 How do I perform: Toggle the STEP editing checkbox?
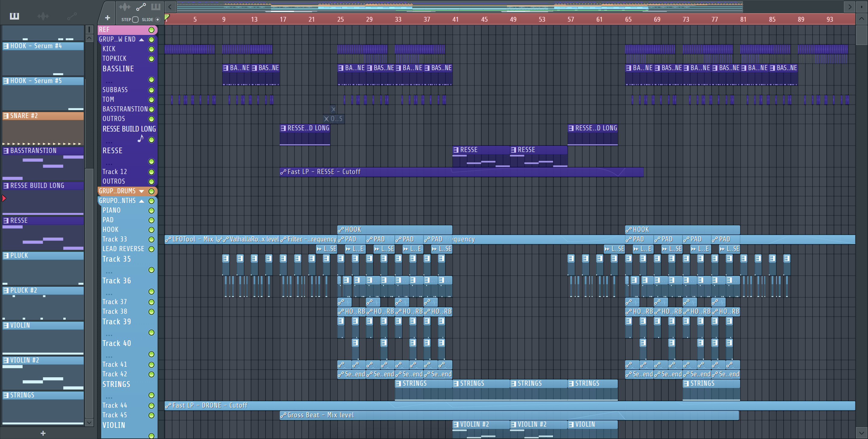[x=135, y=20]
